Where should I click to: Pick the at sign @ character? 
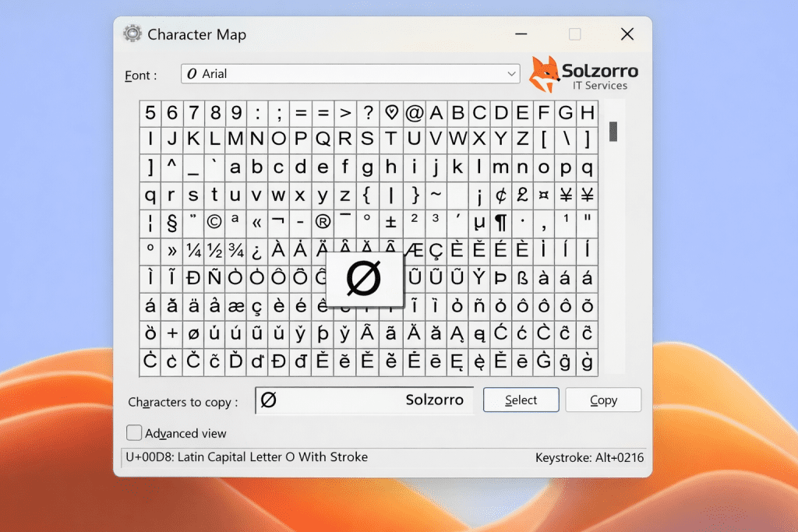point(414,113)
